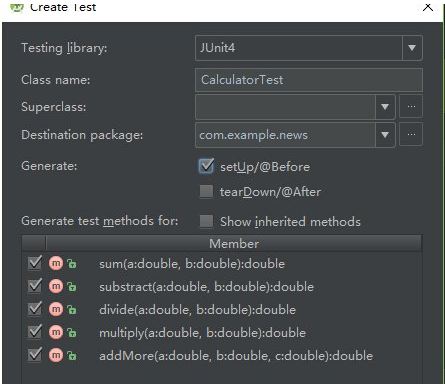Click the Class name text field

(309, 80)
